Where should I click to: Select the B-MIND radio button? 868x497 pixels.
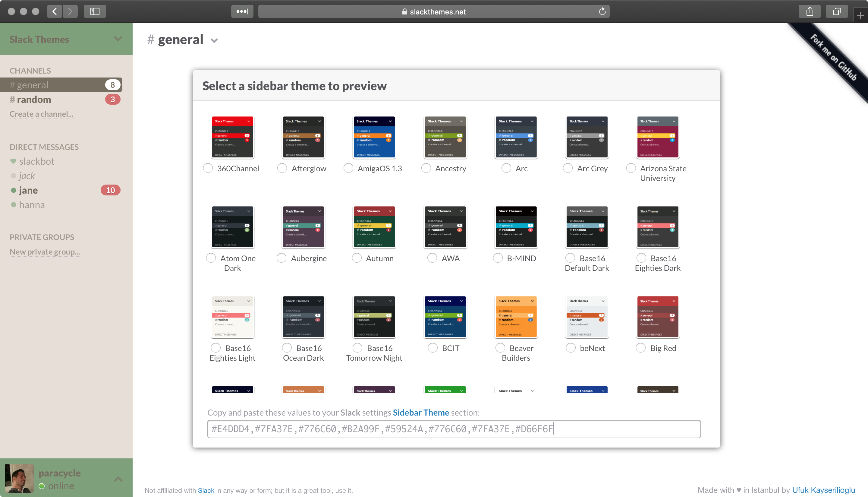tap(498, 258)
